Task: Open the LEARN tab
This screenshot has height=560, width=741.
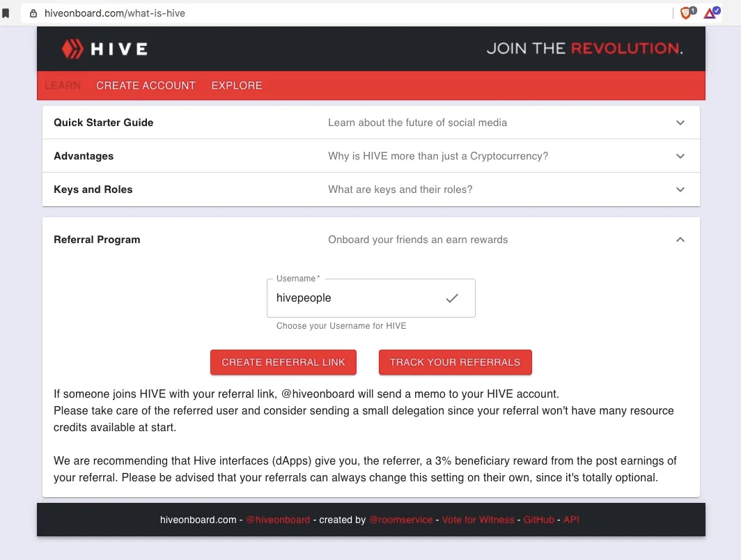Action: tap(63, 86)
